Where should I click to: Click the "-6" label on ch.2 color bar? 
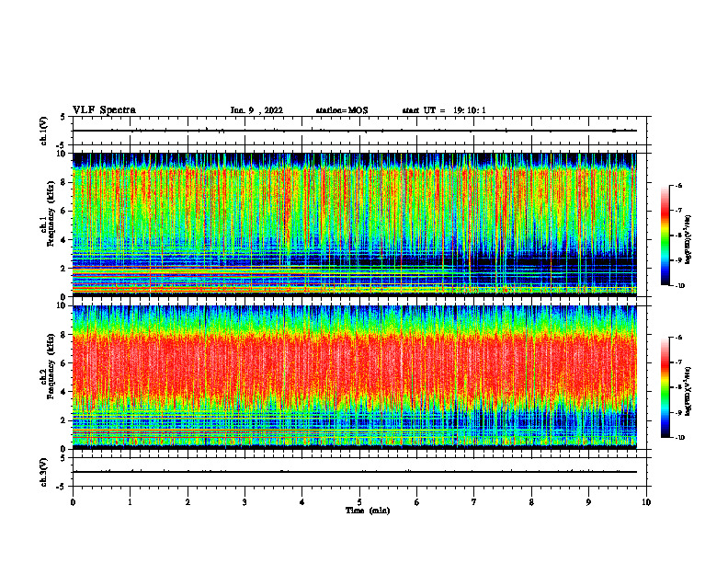(678, 338)
